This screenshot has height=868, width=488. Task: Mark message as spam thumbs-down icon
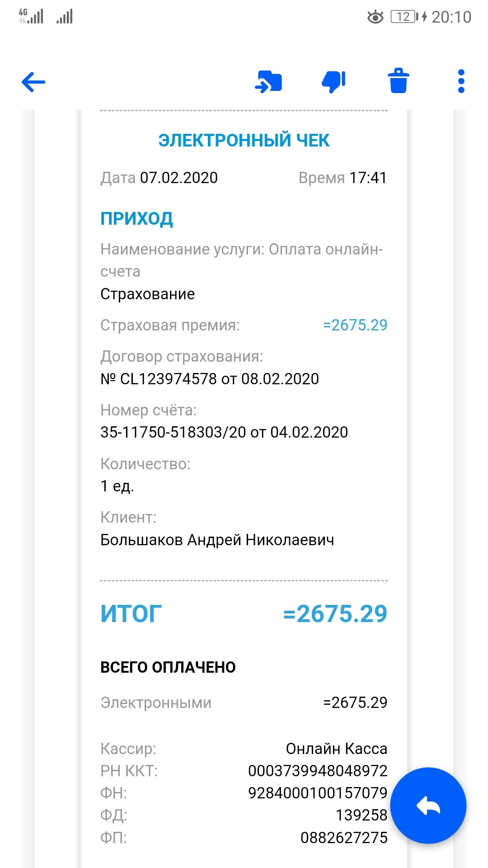[x=333, y=82]
